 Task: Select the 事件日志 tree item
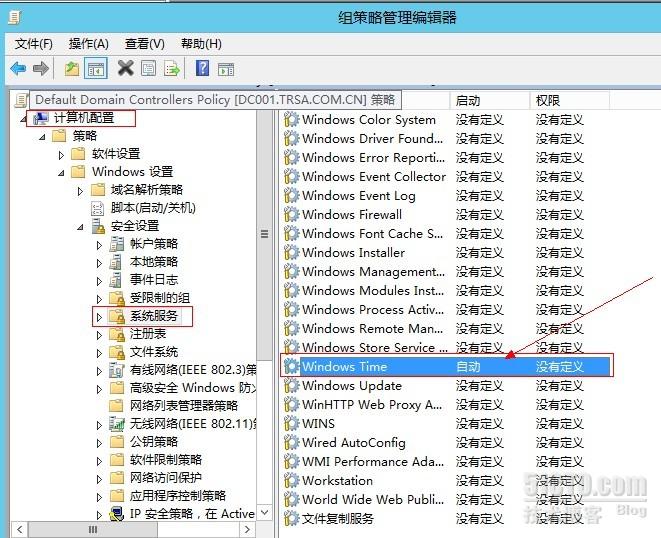coord(154,280)
